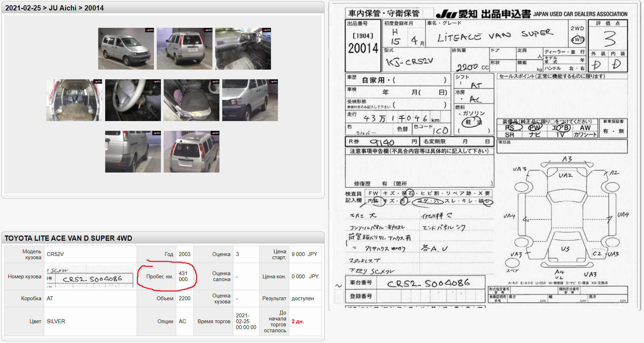Select the options value AC
This screenshot has height=343, width=644.
point(182,321)
